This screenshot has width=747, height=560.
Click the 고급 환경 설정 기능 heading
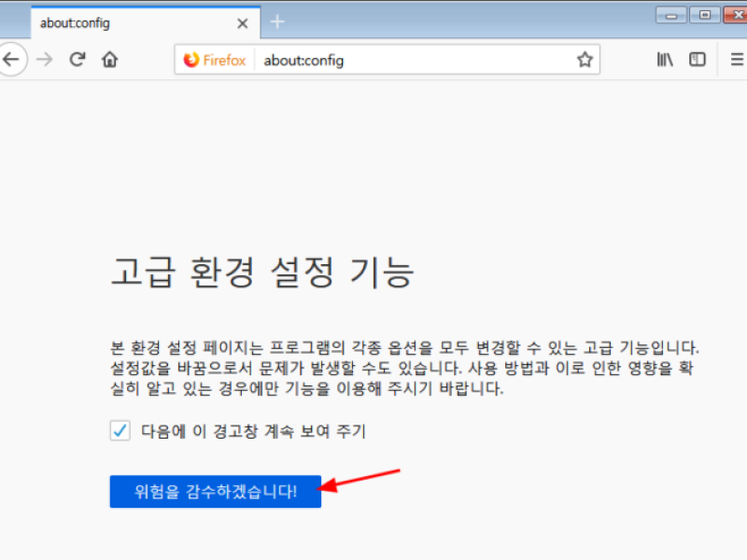tap(262, 272)
